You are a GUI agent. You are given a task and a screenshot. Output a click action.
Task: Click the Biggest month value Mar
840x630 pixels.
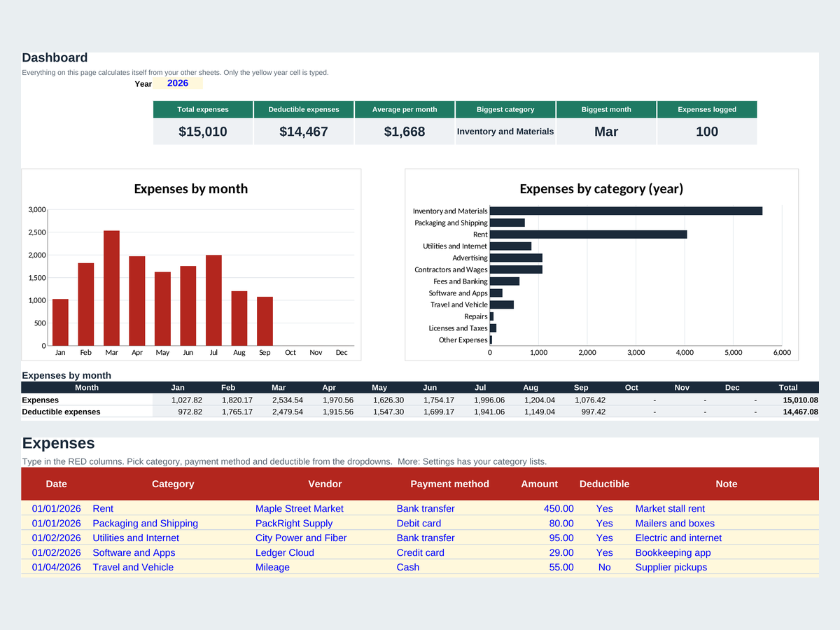pyautogui.click(x=606, y=132)
